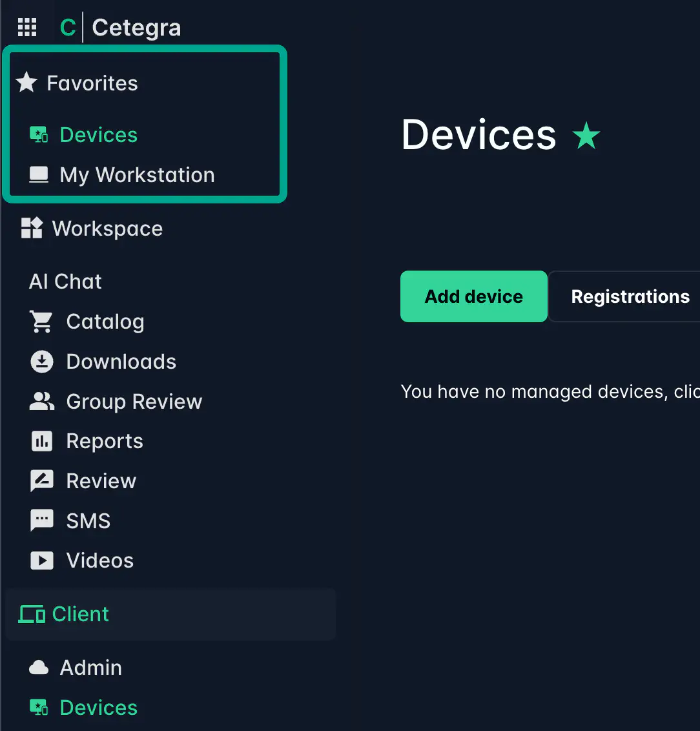Switch to the Registrations tab
Viewport: 700px width, 731px height.
(630, 296)
